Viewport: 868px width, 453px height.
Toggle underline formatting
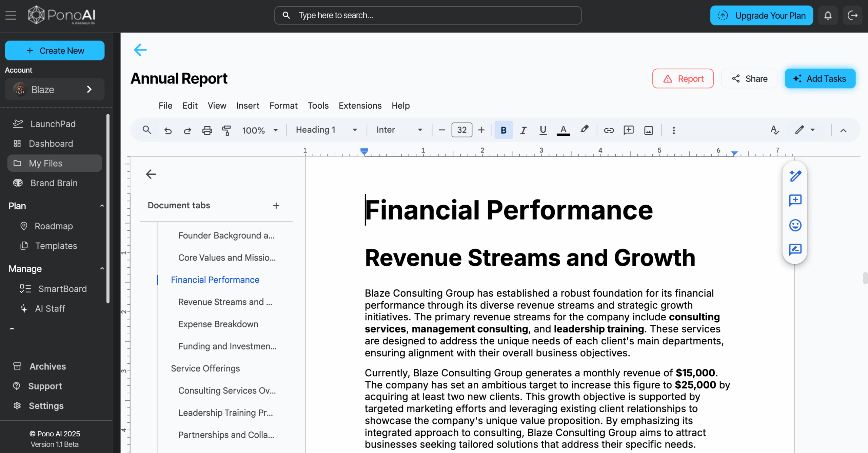coord(543,130)
